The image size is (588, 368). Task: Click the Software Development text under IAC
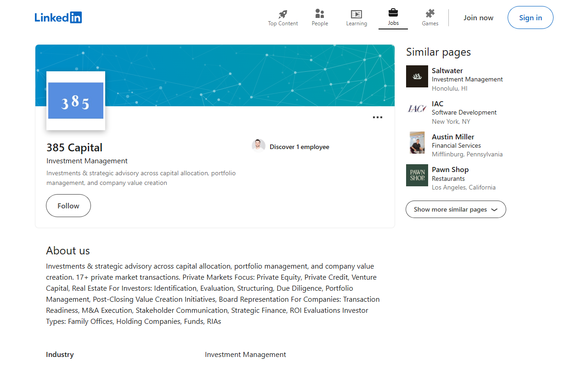coord(464,112)
